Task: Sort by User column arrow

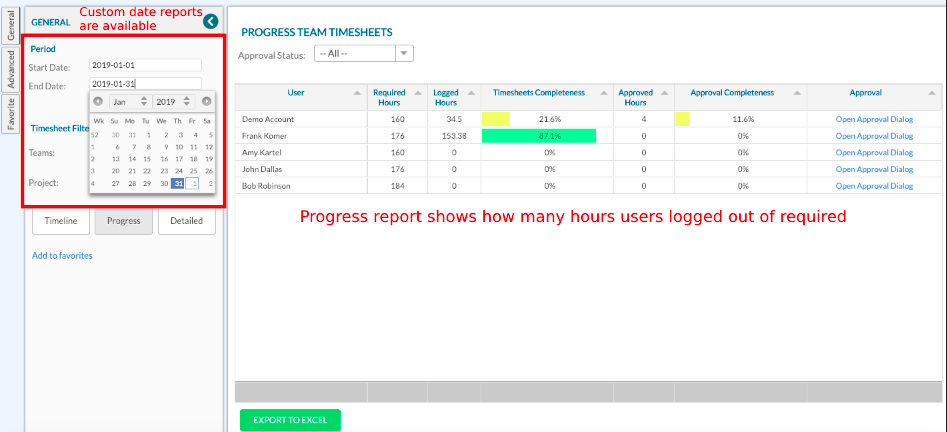Action: pos(358,93)
